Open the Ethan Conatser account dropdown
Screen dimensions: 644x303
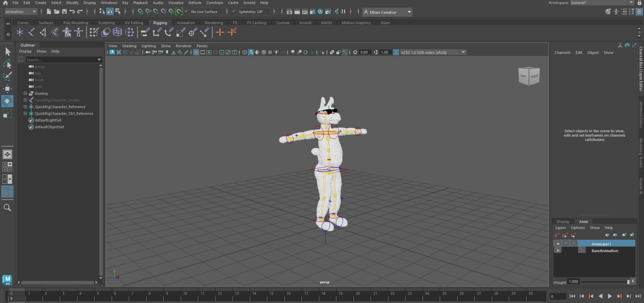(x=387, y=12)
